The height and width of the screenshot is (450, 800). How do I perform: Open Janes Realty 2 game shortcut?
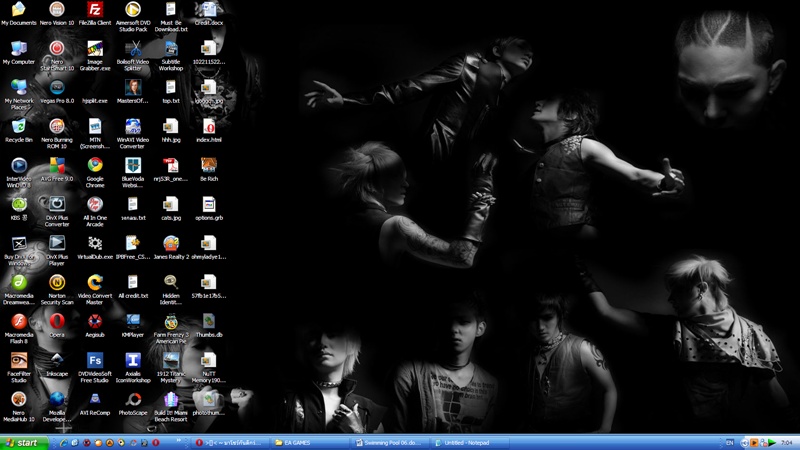[171, 247]
